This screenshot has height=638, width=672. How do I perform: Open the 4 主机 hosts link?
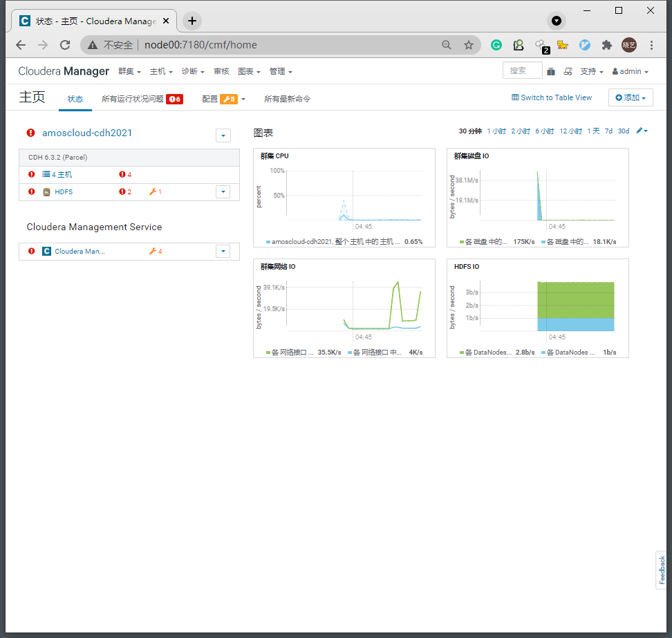coord(57,174)
